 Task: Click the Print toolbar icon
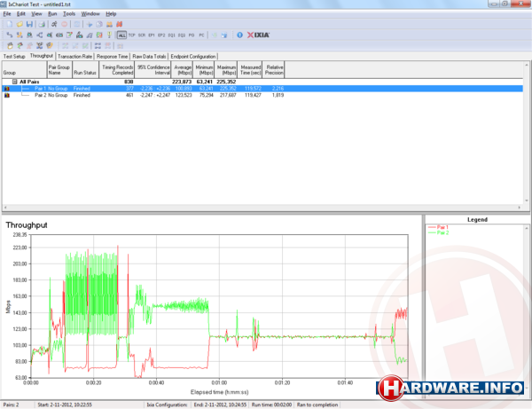[x=40, y=24]
